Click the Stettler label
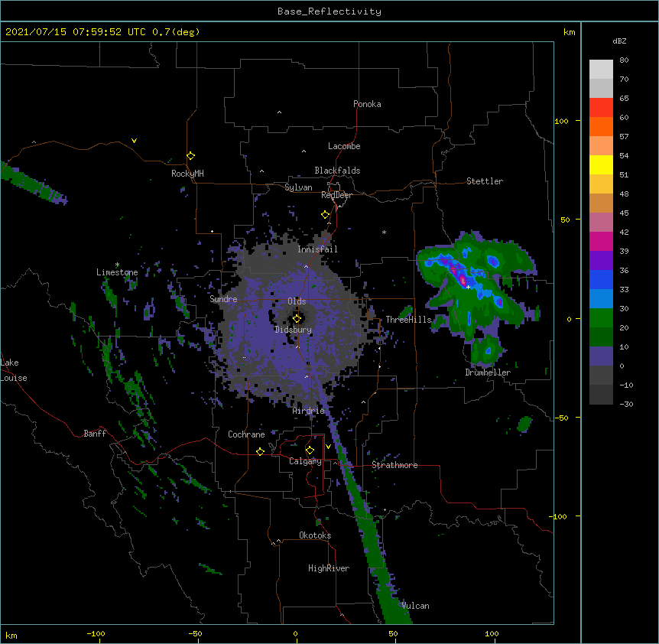The width and height of the screenshot is (659, 644). pyautogui.click(x=485, y=181)
